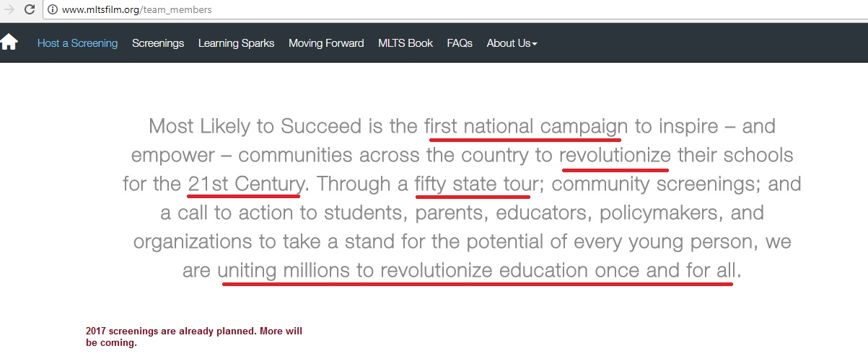Click the underlined phrase first national campaign
This screenshot has width=868, height=361.
[x=526, y=127]
